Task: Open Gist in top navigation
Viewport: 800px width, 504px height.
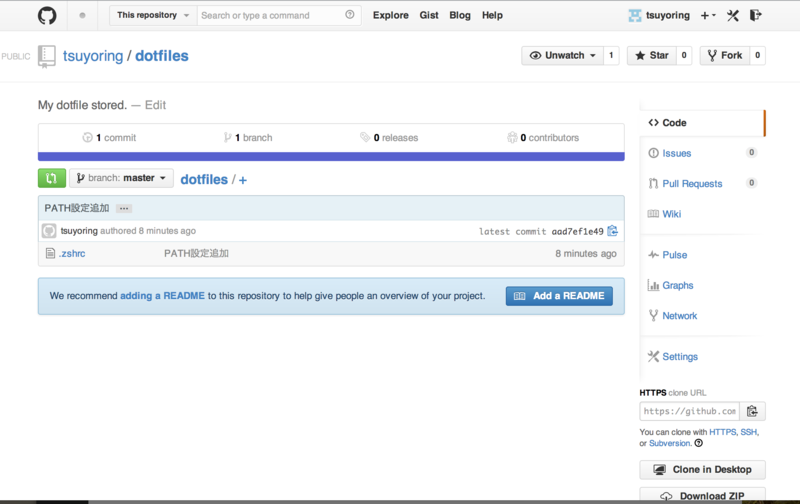Action: point(429,15)
